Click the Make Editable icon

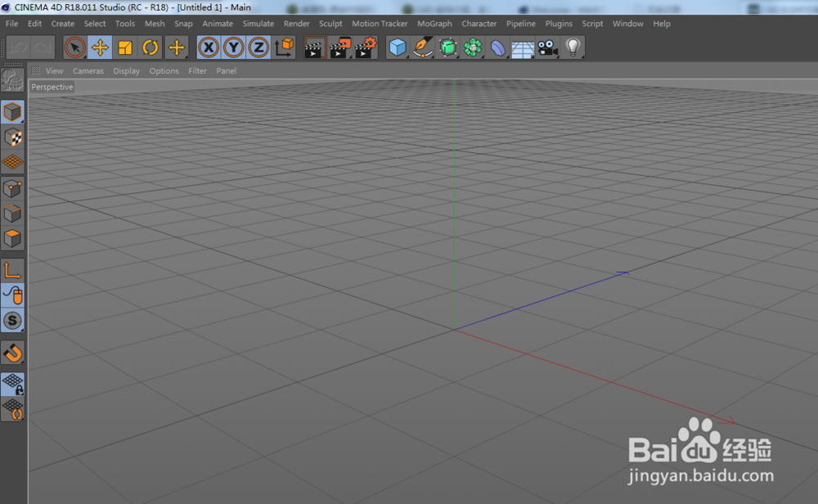12,81
